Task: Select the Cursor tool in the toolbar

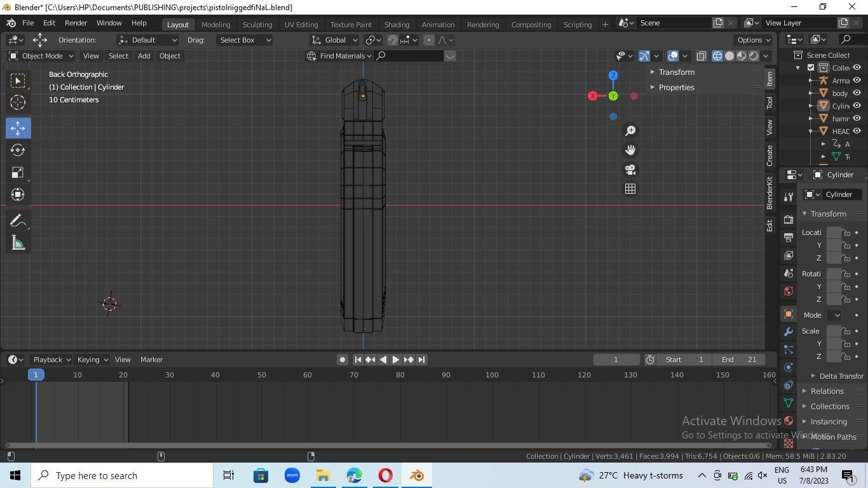Action: 17,102
